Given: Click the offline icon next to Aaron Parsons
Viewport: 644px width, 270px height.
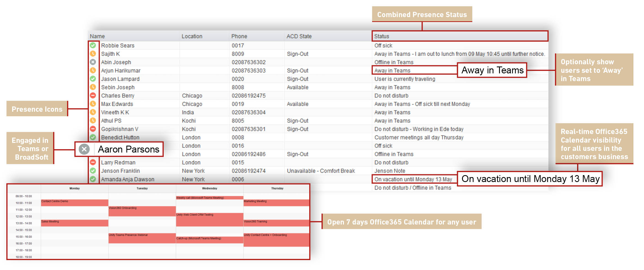Looking at the screenshot, I should pos(84,149).
